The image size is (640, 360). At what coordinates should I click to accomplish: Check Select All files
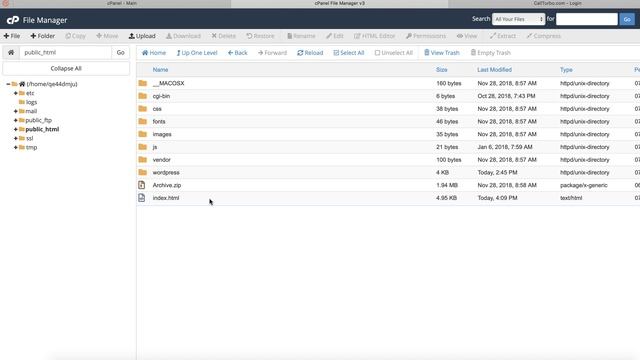pos(349,53)
